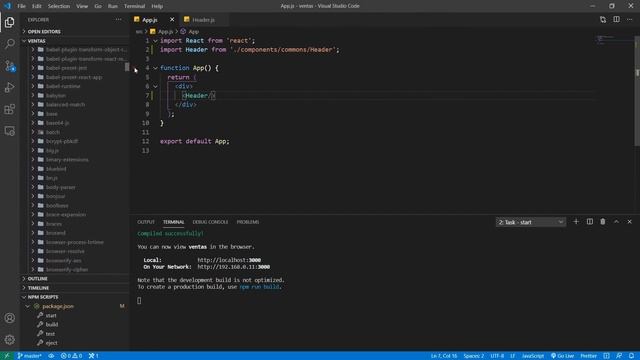Kill the terminal with trash icon
The height and width of the screenshot is (360, 640).
coord(603,222)
